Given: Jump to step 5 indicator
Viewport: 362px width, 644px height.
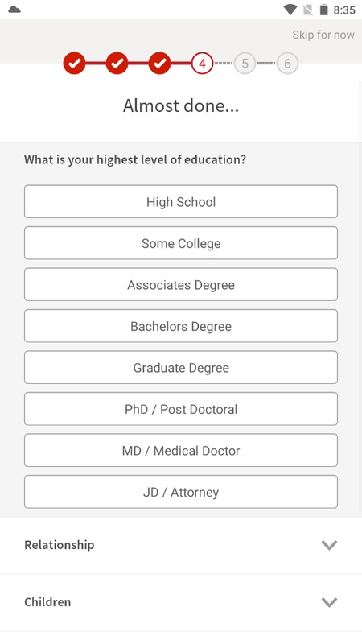Looking at the screenshot, I should click(245, 64).
